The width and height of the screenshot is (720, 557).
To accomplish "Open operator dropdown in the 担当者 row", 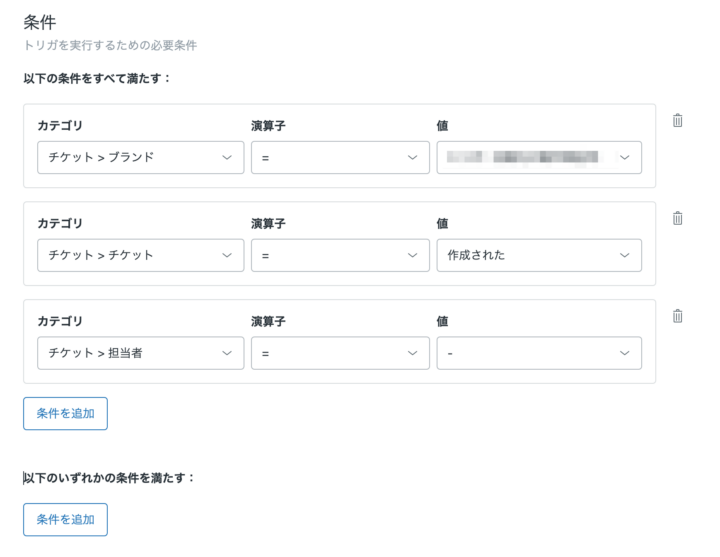I will 340,353.
